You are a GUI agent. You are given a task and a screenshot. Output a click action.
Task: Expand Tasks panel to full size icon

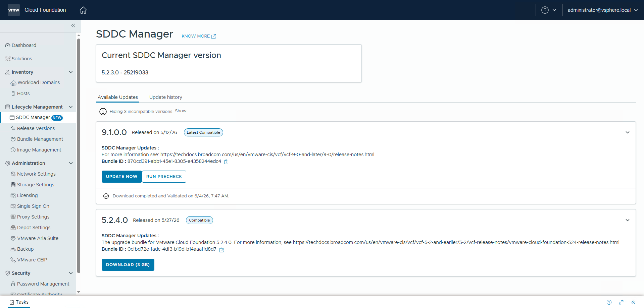[621, 302]
